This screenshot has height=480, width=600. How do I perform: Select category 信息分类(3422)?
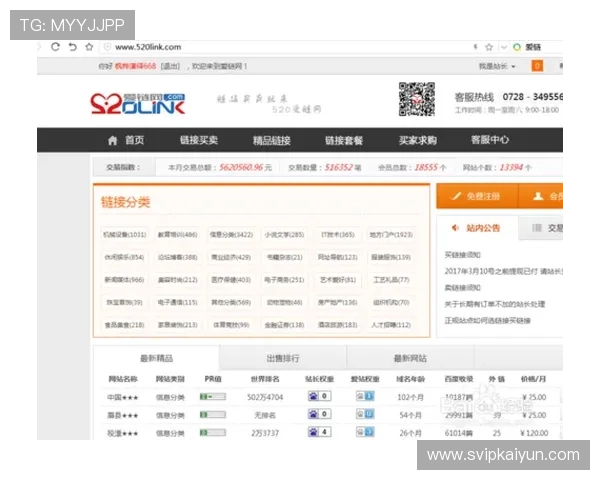231,235
